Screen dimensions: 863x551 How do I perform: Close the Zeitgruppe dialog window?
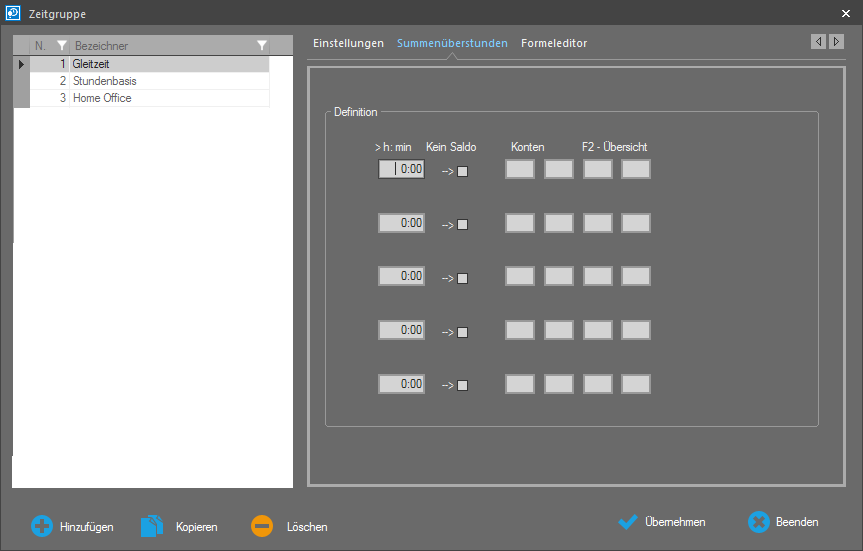846,12
